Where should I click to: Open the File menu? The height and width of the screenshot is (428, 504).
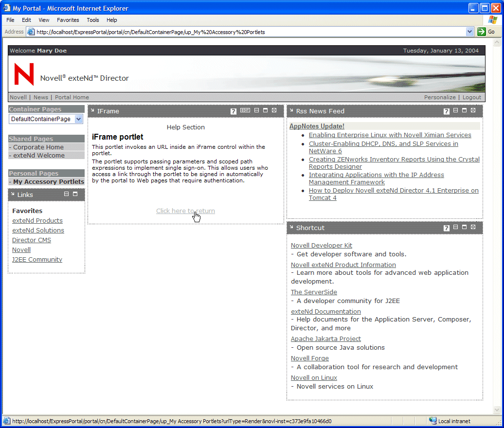(x=10, y=20)
